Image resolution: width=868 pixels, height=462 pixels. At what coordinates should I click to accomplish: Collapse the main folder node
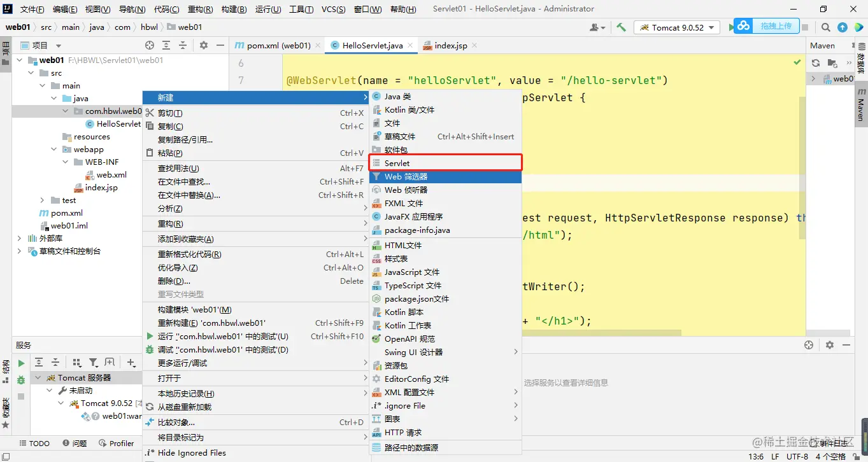coord(43,86)
